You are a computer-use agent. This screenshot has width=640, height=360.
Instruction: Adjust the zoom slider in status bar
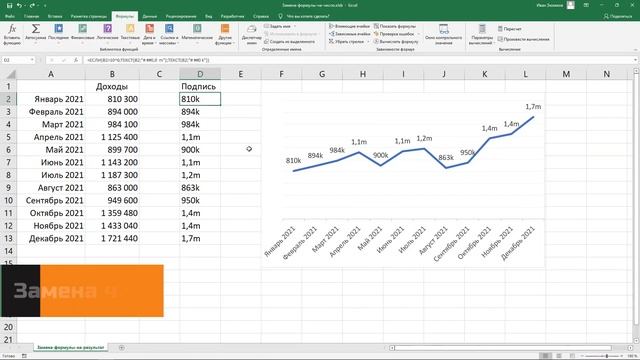[x=607, y=356]
